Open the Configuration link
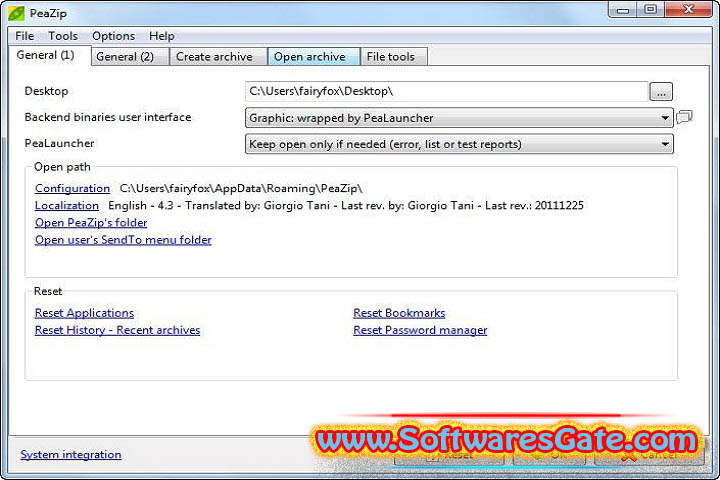720x480 pixels. pos(73,188)
